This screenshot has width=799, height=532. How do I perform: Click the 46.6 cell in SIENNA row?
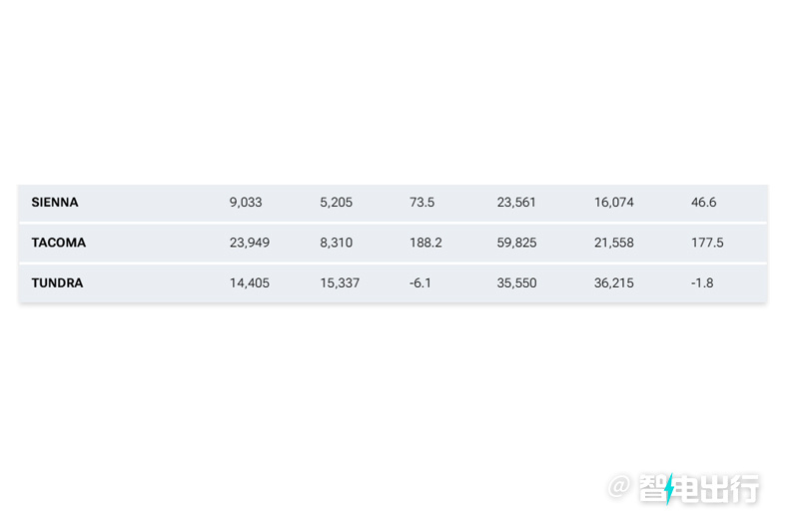[x=704, y=202]
